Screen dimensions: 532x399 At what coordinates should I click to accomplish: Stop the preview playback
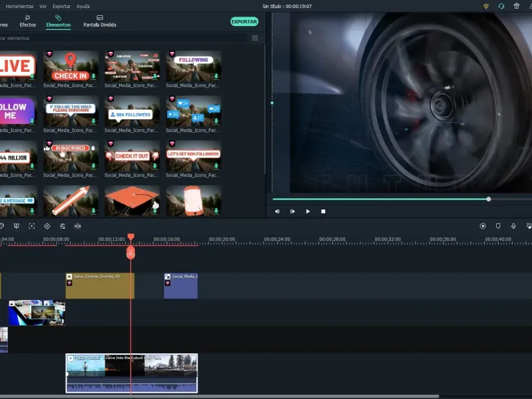pos(323,211)
